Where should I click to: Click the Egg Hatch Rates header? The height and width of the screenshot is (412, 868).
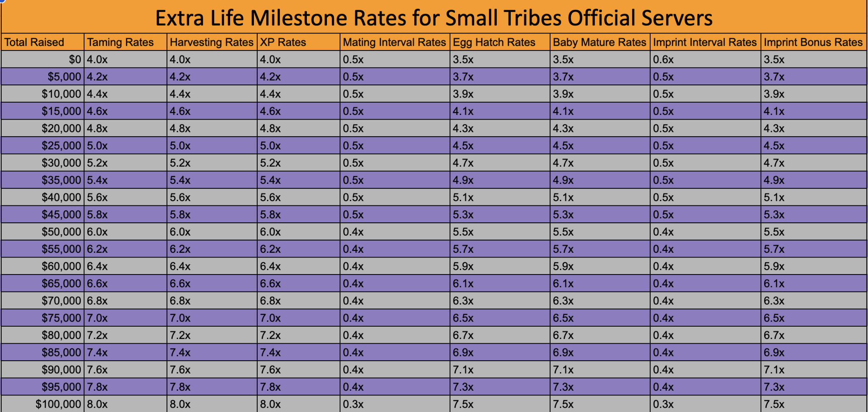494,42
